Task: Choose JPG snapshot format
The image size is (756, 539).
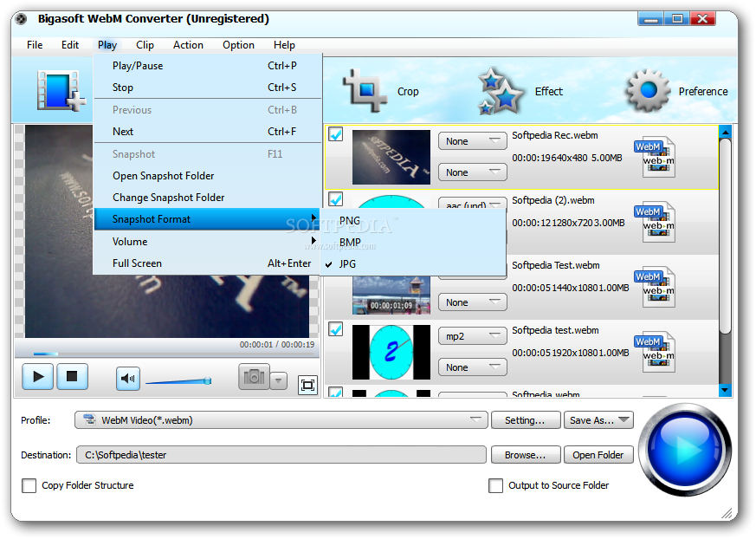Action: pos(413,264)
